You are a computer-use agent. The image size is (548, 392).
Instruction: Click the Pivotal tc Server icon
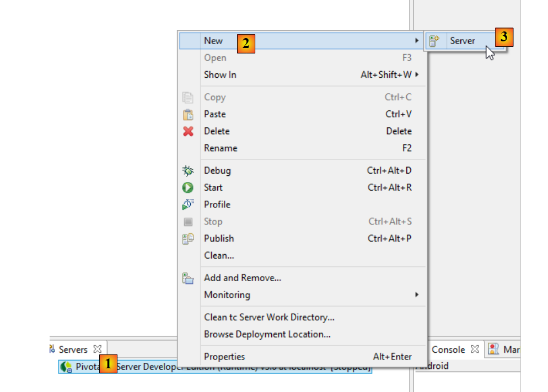(67, 367)
